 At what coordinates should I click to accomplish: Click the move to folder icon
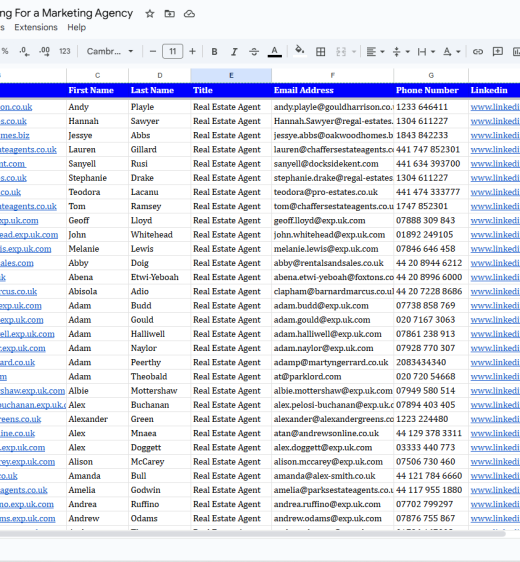170,14
